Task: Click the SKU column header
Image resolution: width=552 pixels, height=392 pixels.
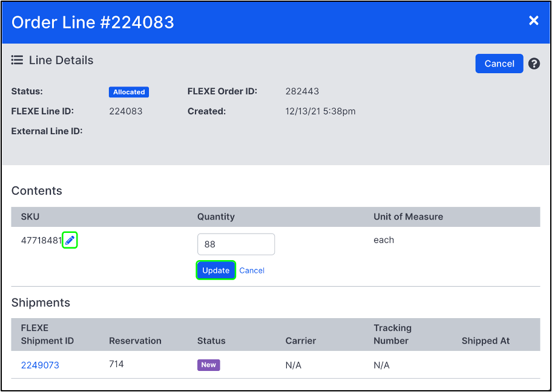Action: click(30, 217)
